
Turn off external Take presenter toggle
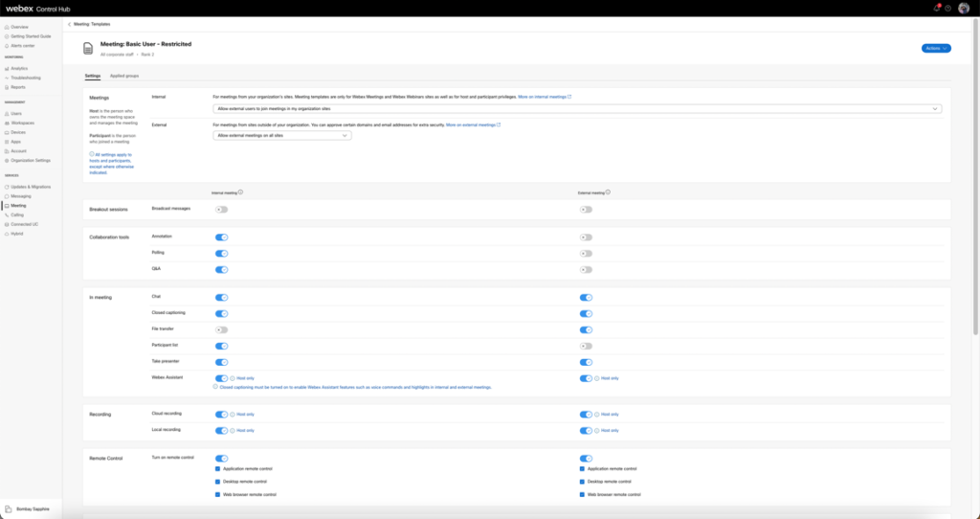(x=586, y=363)
